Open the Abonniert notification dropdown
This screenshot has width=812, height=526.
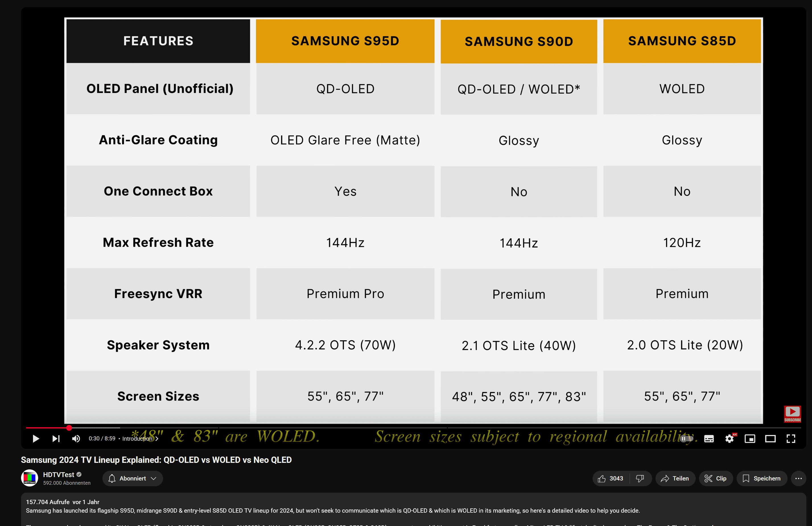pyautogui.click(x=132, y=478)
